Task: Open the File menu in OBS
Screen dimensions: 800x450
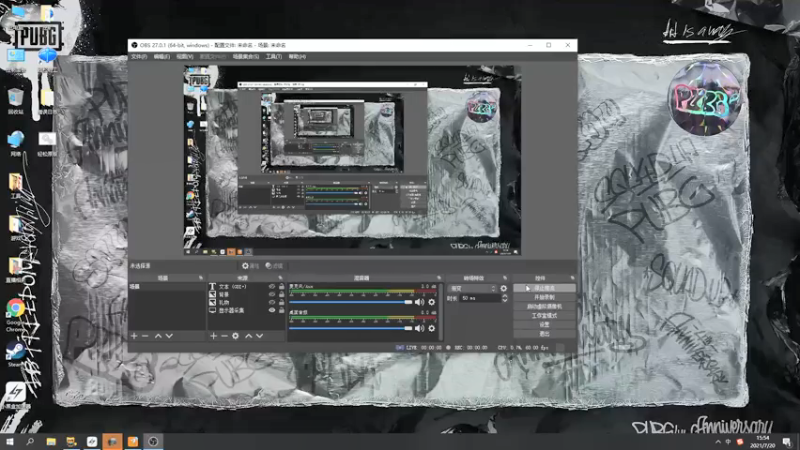Action: click(x=139, y=57)
